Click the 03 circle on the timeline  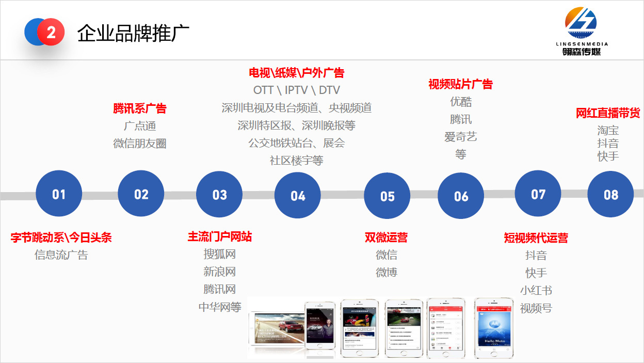point(219,195)
